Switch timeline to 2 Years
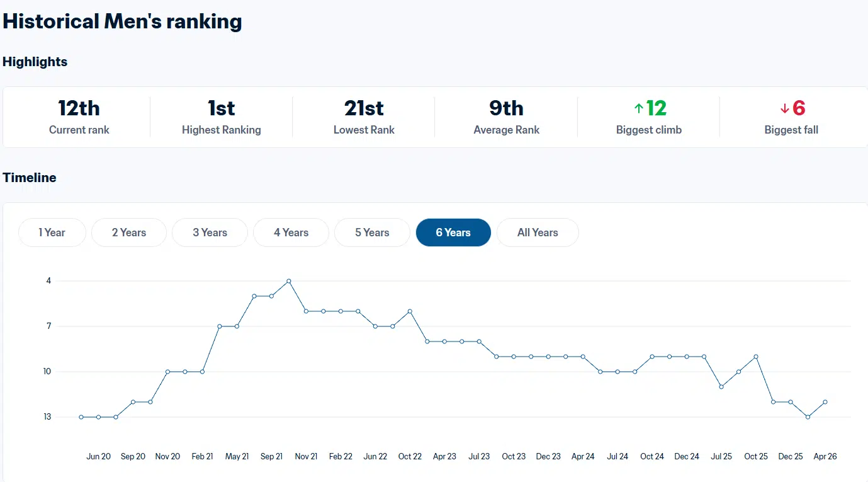This screenshot has width=868, height=482. pyautogui.click(x=129, y=232)
